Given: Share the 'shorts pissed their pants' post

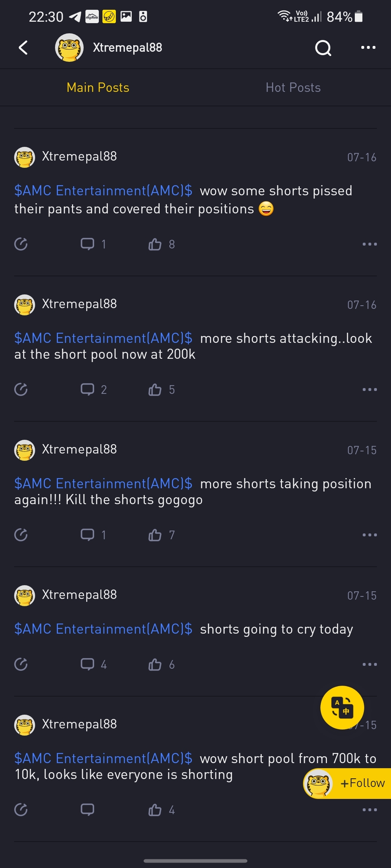Looking at the screenshot, I should point(21,244).
